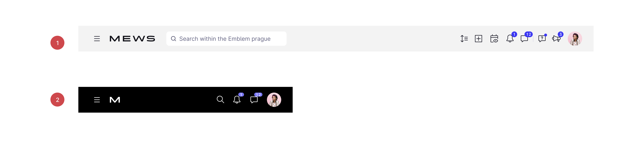
Task: Click the white M logo in black header
Action: pyautogui.click(x=115, y=100)
